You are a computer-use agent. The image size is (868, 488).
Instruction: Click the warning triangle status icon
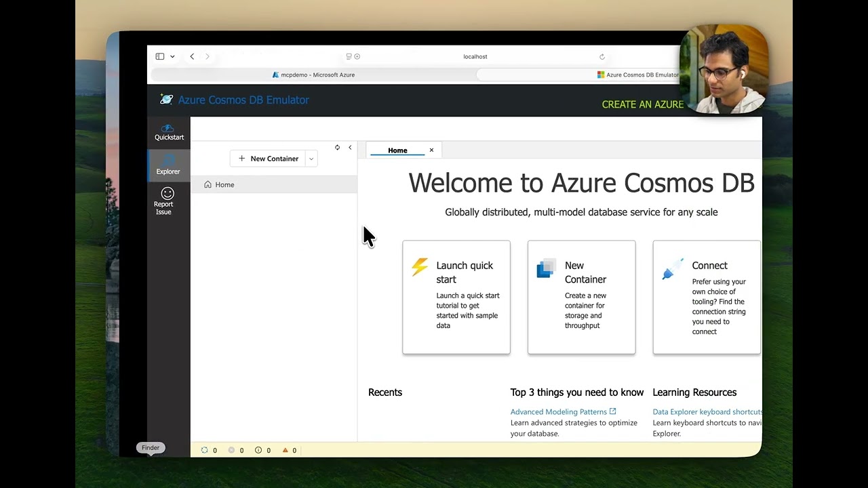point(285,450)
